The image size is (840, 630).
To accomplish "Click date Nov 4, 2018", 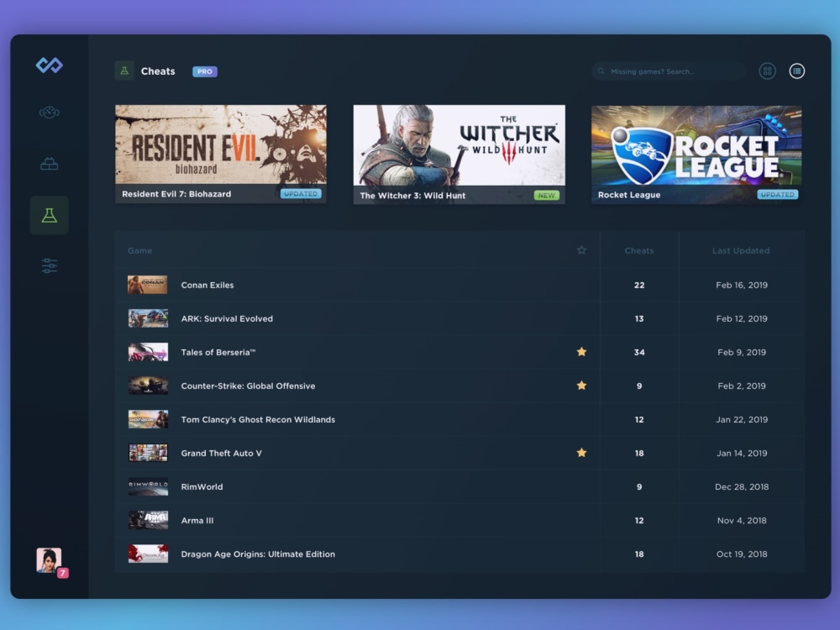I will 742,521.
